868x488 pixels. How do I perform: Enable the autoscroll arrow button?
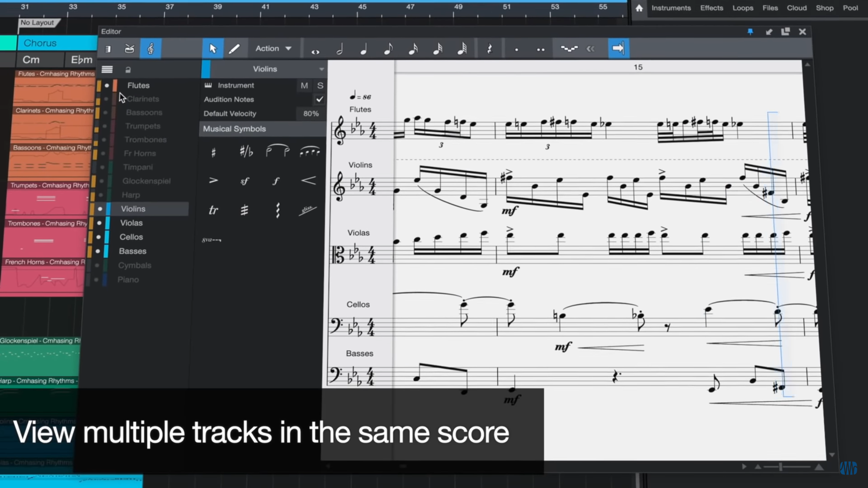pos(618,48)
